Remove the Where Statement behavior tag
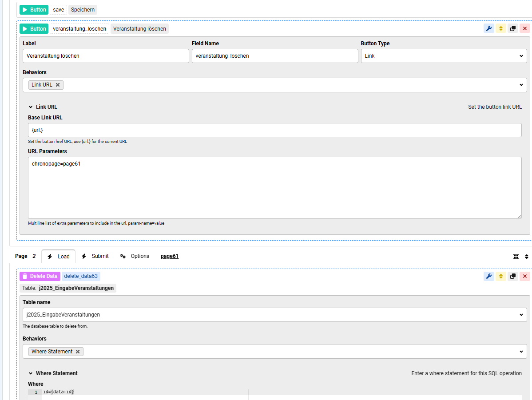The width and height of the screenshot is (532, 400). point(78,352)
